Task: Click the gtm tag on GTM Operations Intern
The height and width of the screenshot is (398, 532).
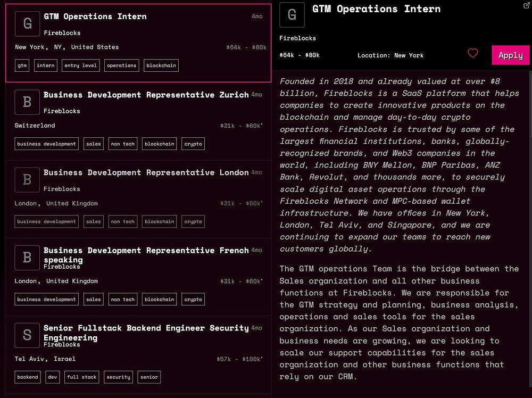Action: coord(22,65)
